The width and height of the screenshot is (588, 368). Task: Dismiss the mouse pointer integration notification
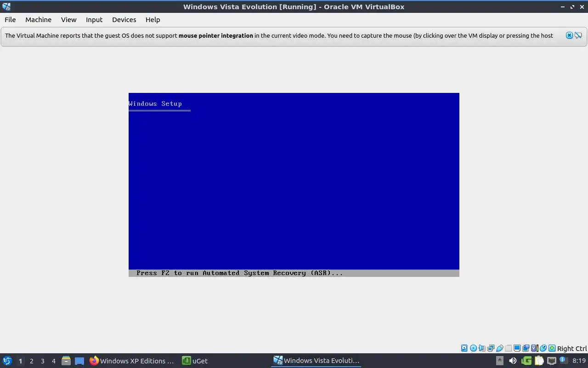[569, 35]
